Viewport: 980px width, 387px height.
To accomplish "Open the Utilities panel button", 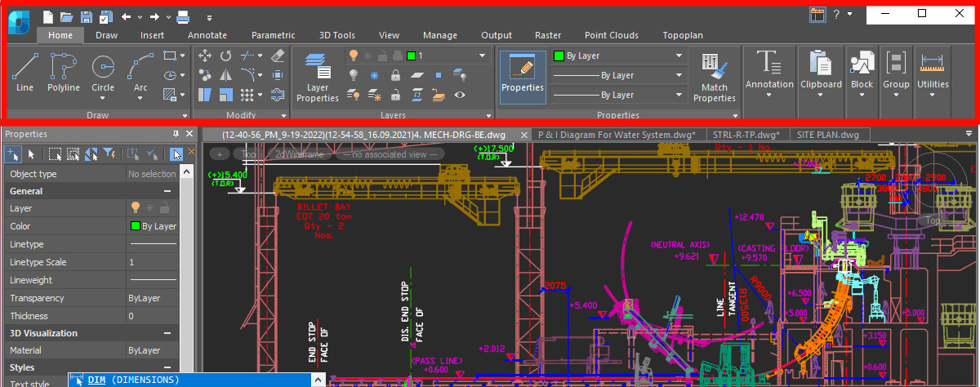I will [x=933, y=73].
